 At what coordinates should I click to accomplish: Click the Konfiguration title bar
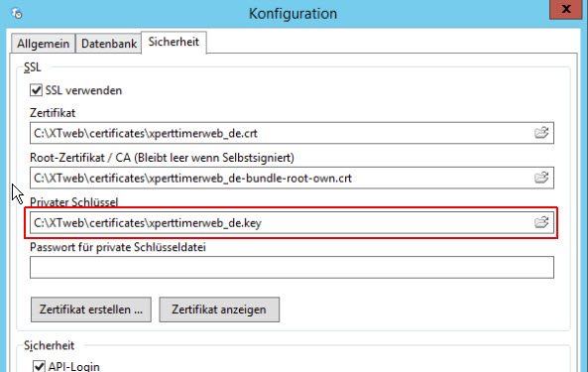pos(293,14)
